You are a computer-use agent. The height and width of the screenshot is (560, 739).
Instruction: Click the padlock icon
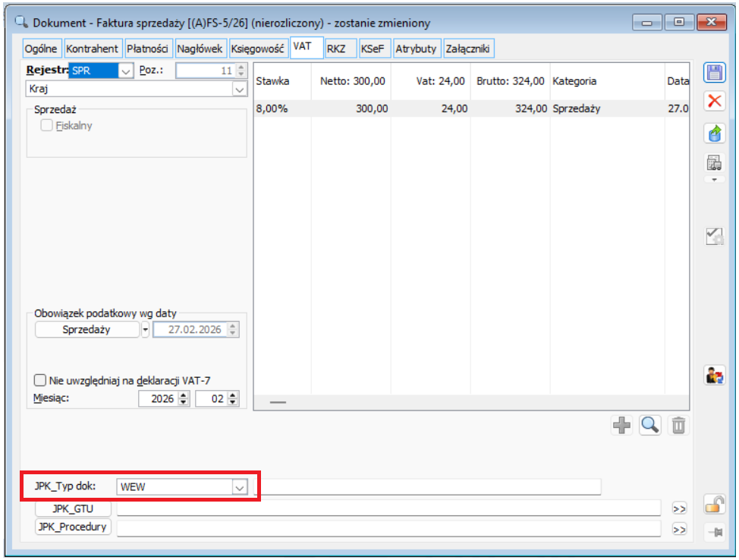[x=714, y=504]
